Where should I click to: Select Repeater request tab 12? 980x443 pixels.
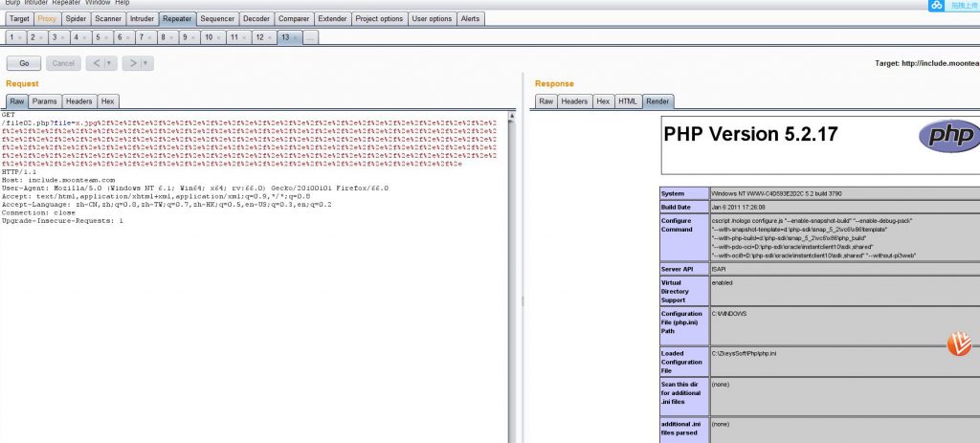tap(264, 37)
